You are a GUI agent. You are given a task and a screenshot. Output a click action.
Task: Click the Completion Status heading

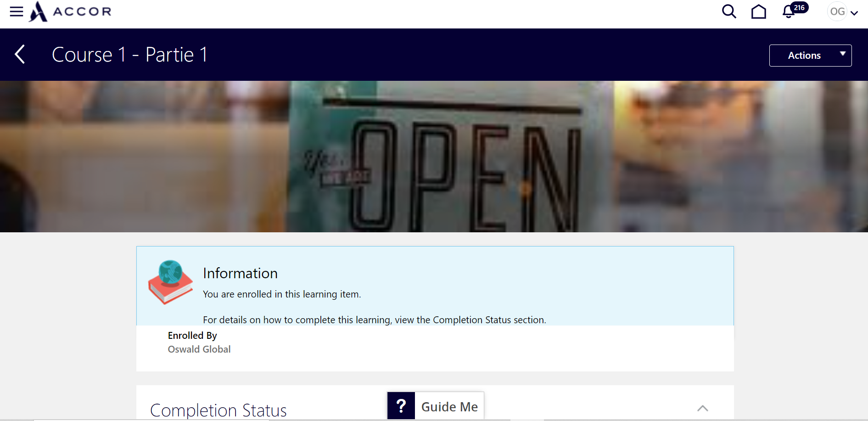218,410
